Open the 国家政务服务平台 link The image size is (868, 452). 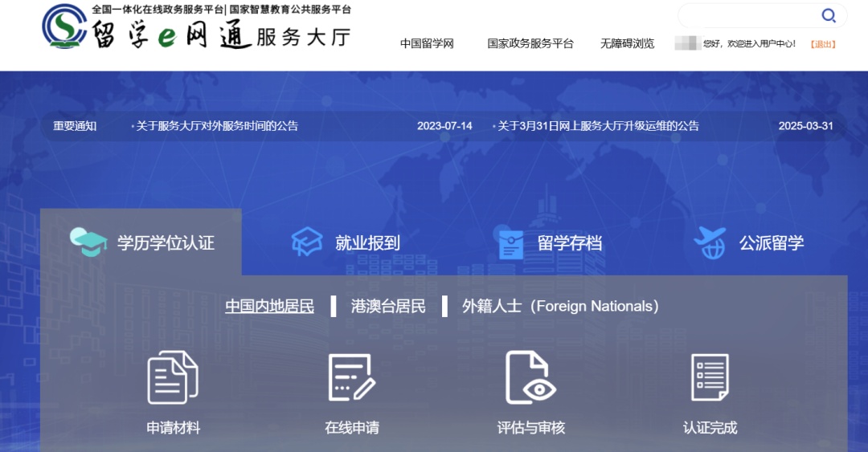(x=530, y=43)
